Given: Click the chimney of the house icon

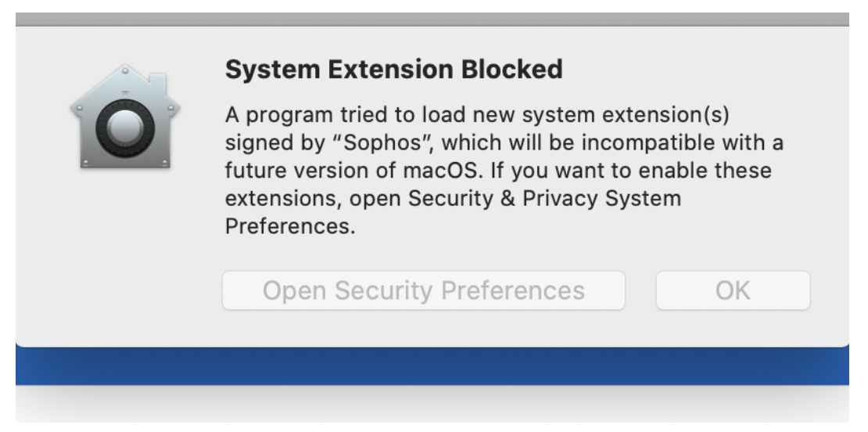Looking at the screenshot, I should pyautogui.click(x=158, y=84).
